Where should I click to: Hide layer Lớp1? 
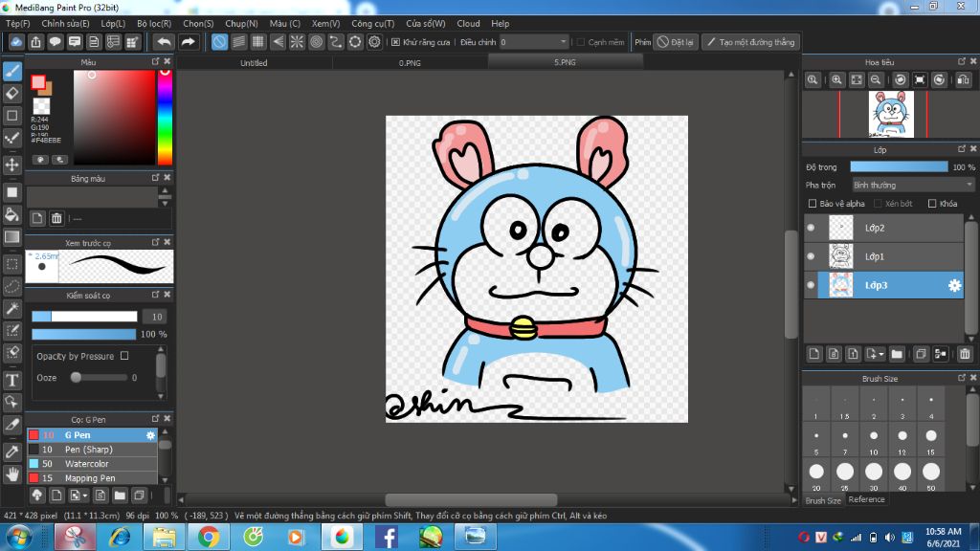pos(812,256)
